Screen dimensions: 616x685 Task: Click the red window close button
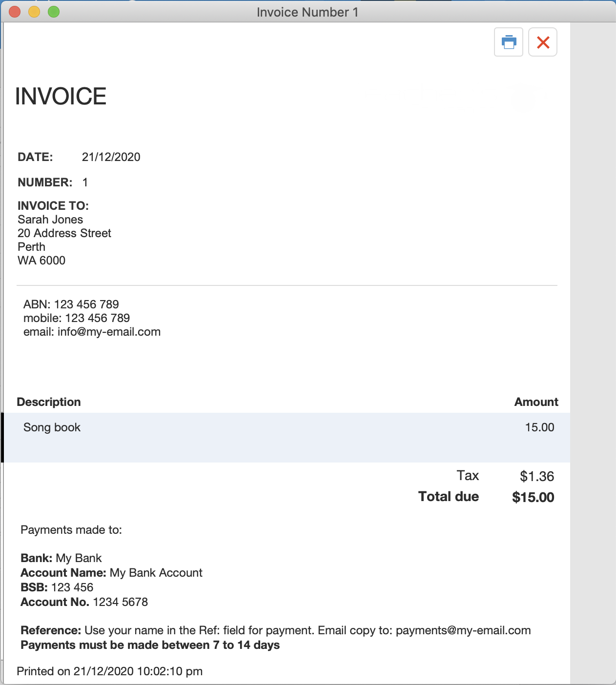coord(15,12)
